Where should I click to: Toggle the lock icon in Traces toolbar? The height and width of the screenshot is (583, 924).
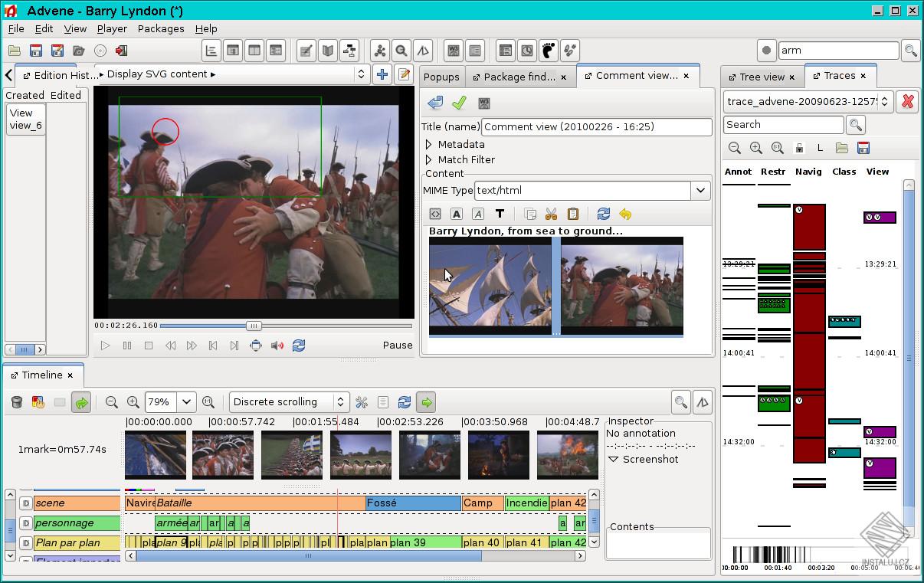point(799,148)
